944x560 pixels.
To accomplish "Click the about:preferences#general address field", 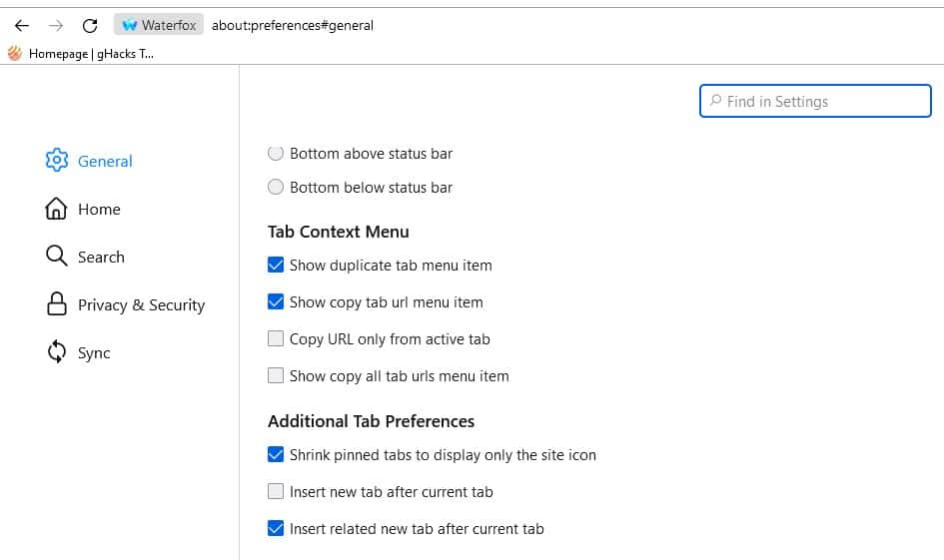I will (x=293, y=25).
